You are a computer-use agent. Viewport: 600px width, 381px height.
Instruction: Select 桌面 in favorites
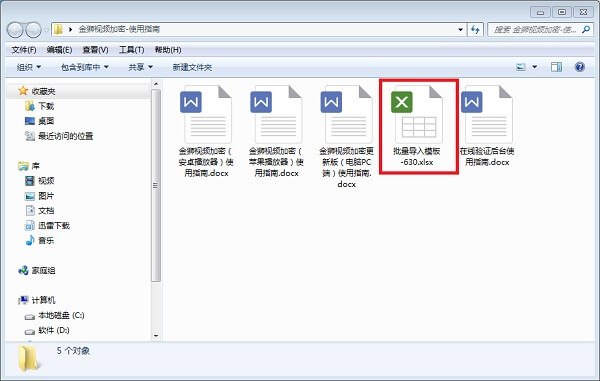click(46, 121)
